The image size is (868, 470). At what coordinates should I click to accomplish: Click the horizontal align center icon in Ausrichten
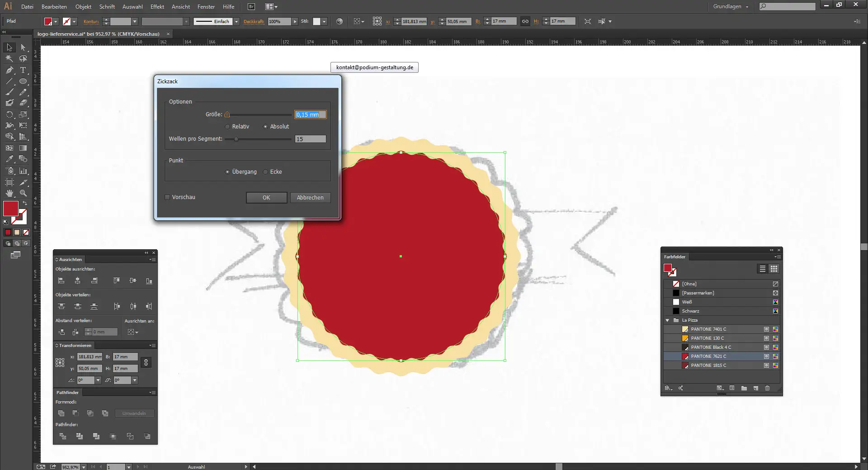coord(77,280)
